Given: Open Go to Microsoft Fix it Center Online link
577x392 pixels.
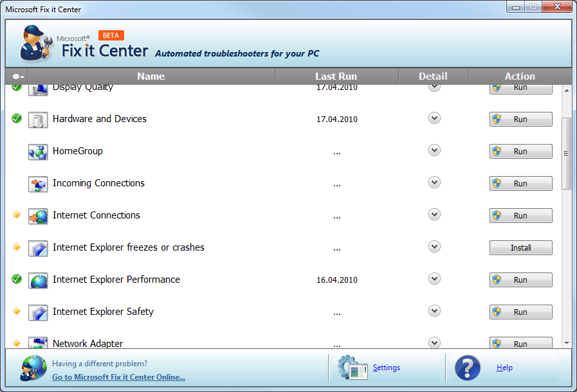Looking at the screenshot, I should [x=118, y=377].
